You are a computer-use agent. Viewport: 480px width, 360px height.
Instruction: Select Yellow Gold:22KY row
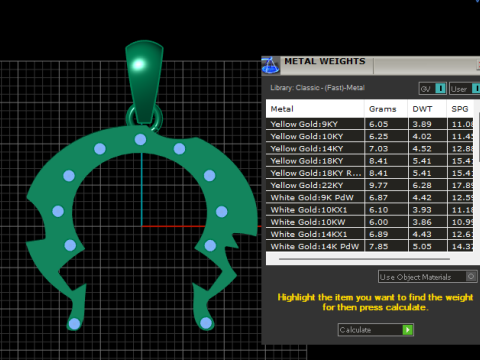point(369,185)
